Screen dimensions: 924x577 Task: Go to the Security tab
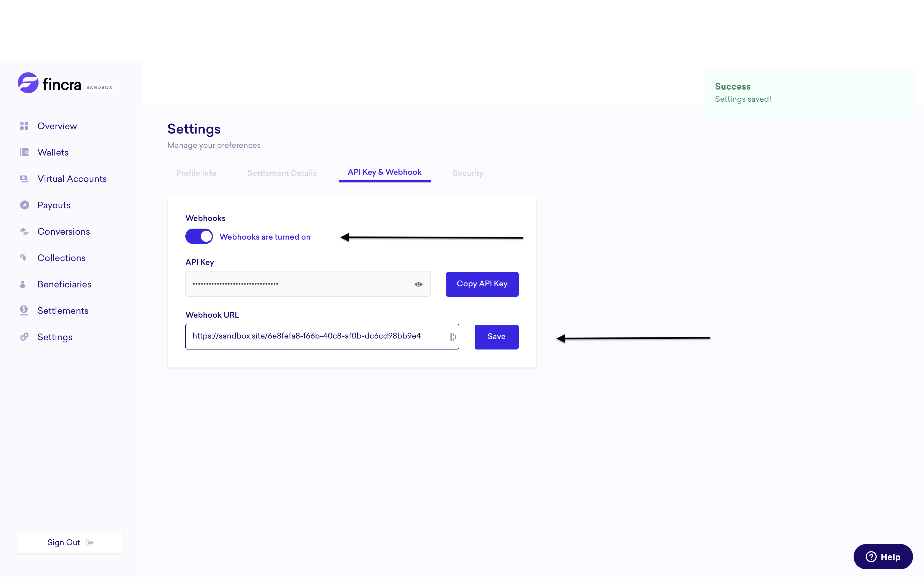[468, 173]
